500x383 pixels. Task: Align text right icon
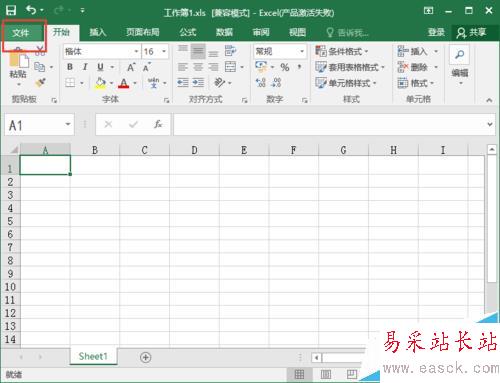point(213,67)
